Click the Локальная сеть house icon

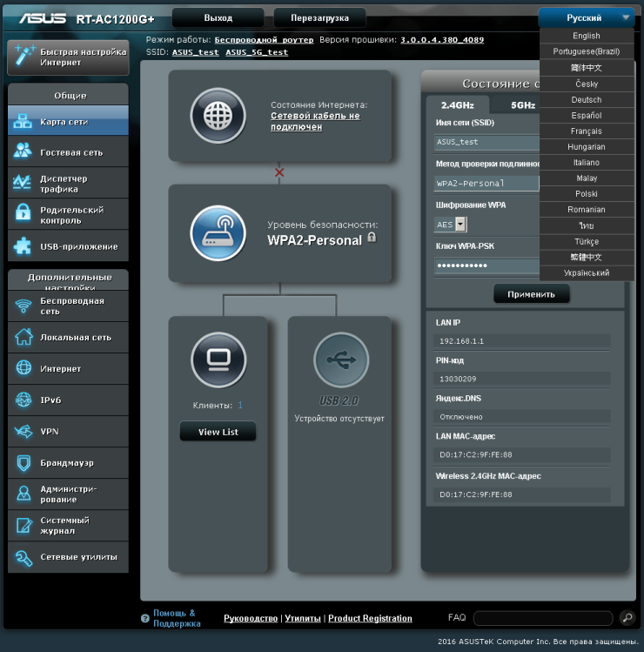tap(23, 336)
